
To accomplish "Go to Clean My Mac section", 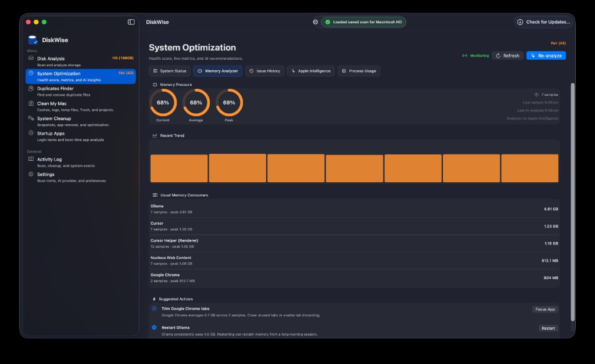I will point(80,106).
